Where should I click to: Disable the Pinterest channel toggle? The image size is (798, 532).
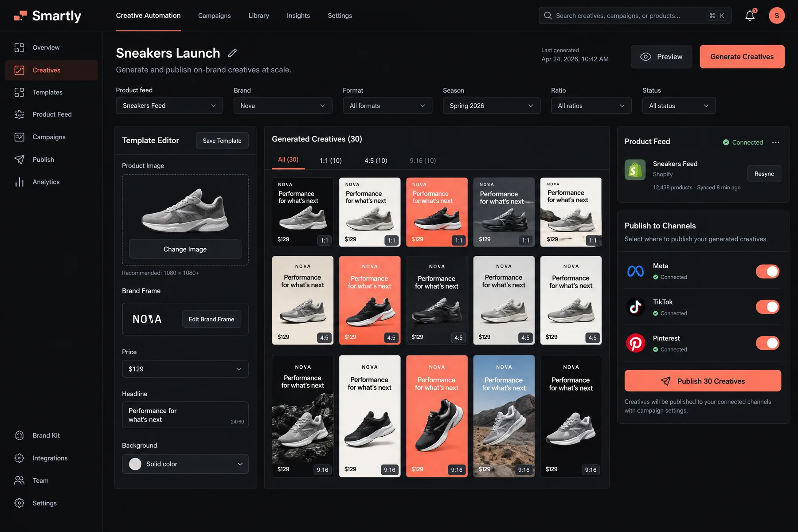click(x=767, y=343)
